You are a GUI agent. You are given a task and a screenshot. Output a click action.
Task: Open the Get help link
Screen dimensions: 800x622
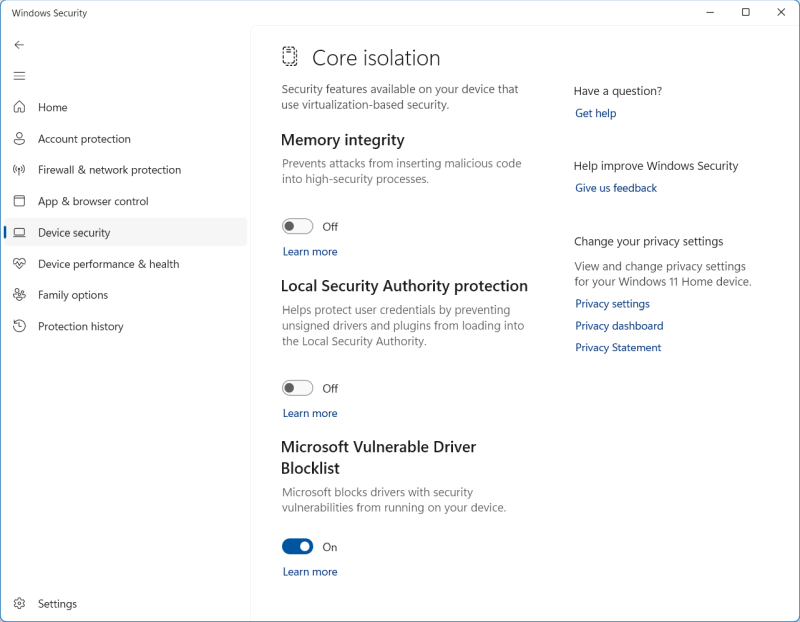coord(595,113)
